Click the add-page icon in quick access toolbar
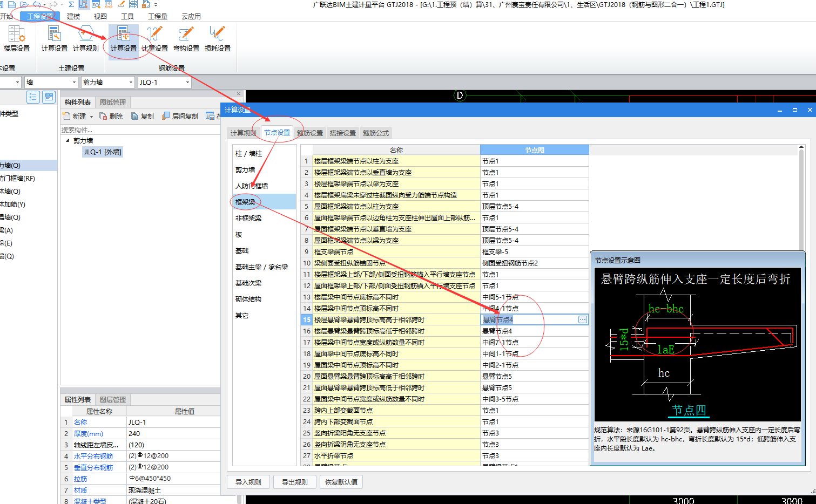Viewport: 816px width, 504px height. point(146,4)
